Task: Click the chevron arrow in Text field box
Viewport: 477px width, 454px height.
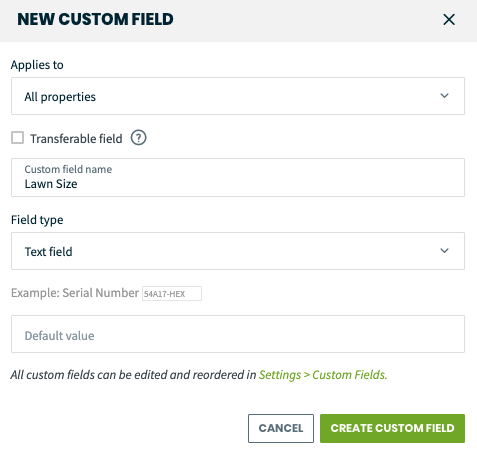Action: (x=444, y=251)
